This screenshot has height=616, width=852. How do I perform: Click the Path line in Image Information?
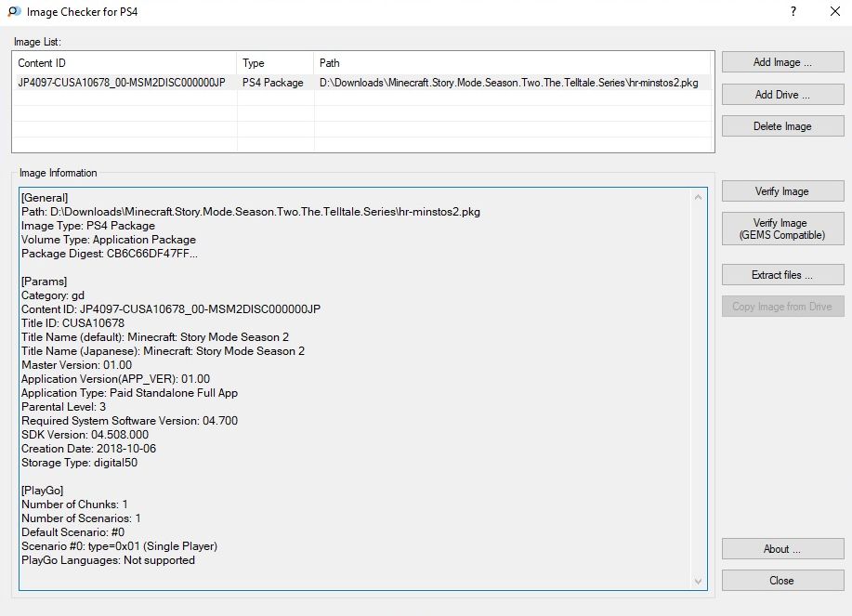click(x=251, y=212)
